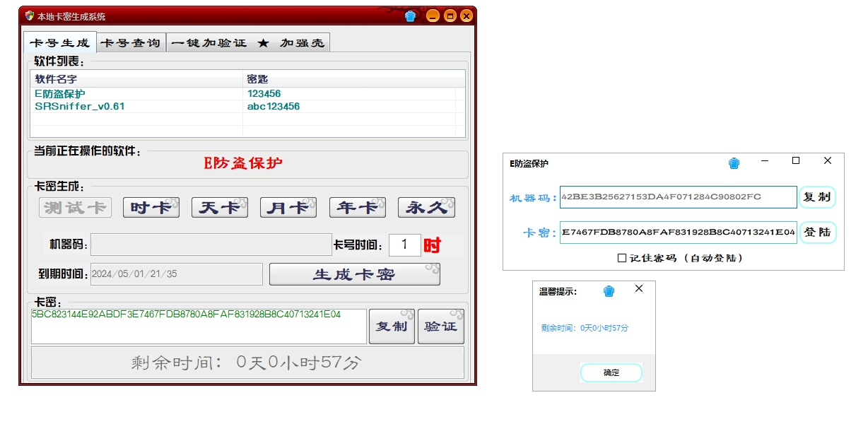The height and width of the screenshot is (424, 868).
Task: Open the 卡号查询 tab
Action: (131, 43)
